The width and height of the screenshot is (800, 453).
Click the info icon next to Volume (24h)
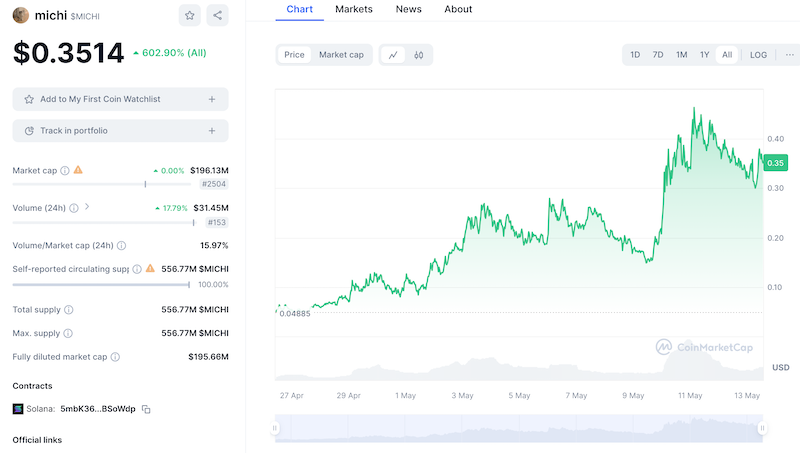tap(74, 208)
